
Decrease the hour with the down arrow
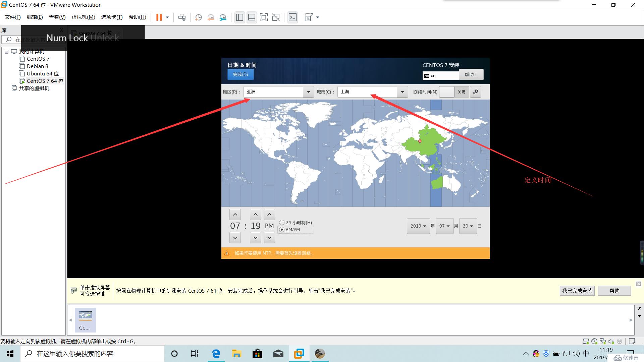235,238
